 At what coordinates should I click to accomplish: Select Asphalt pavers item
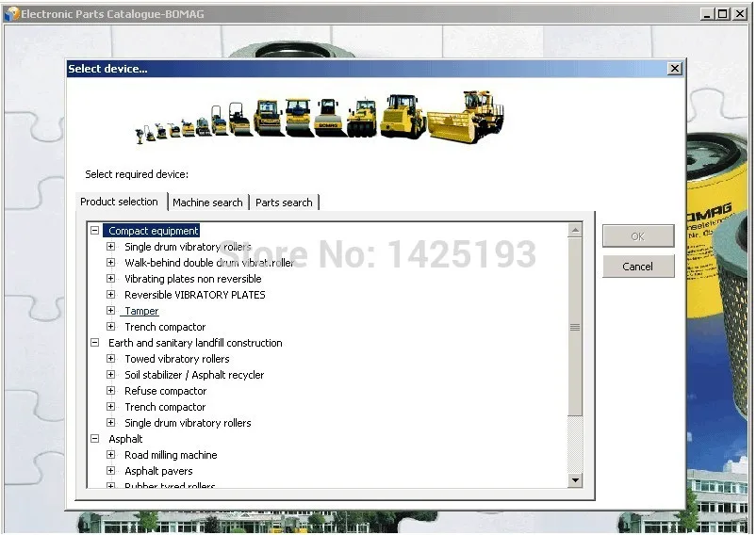click(158, 471)
